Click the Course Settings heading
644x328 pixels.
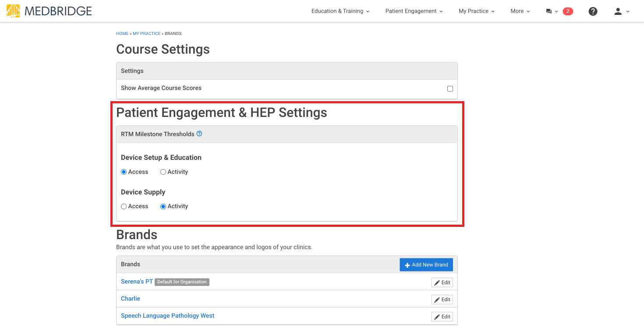click(x=163, y=49)
